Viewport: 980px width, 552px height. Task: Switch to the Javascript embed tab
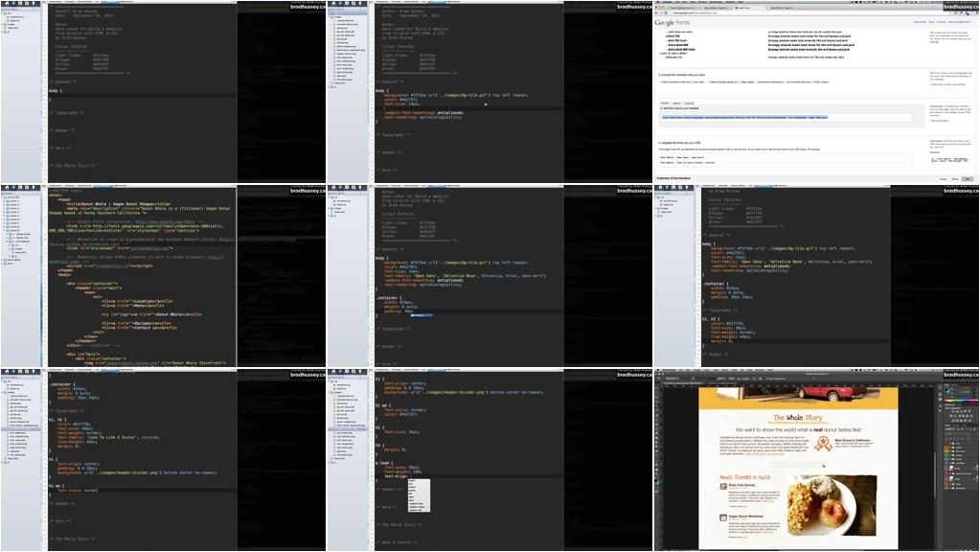pos(689,103)
